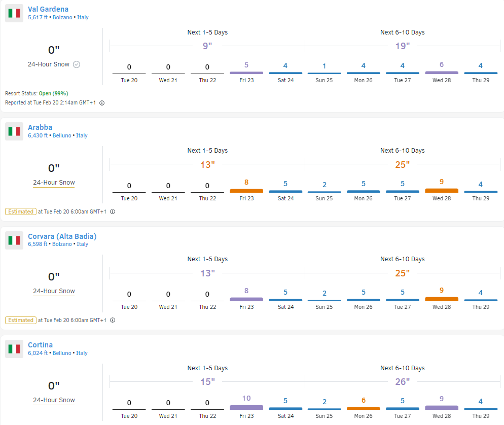The width and height of the screenshot is (504, 425).
Task: Click the Italy flag beside Corvara
Action: (x=14, y=240)
